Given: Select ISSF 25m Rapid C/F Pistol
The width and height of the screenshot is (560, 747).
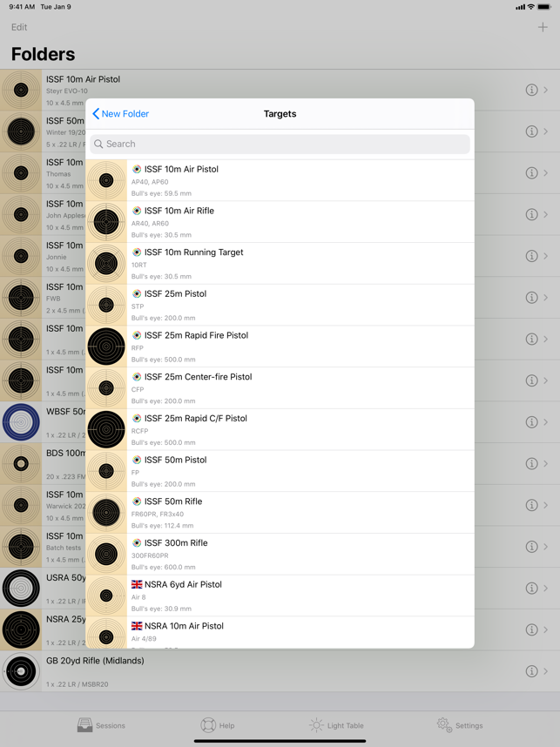Looking at the screenshot, I should point(280,429).
